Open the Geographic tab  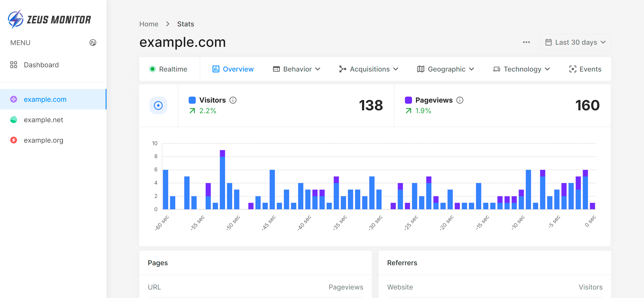[446, 69]
